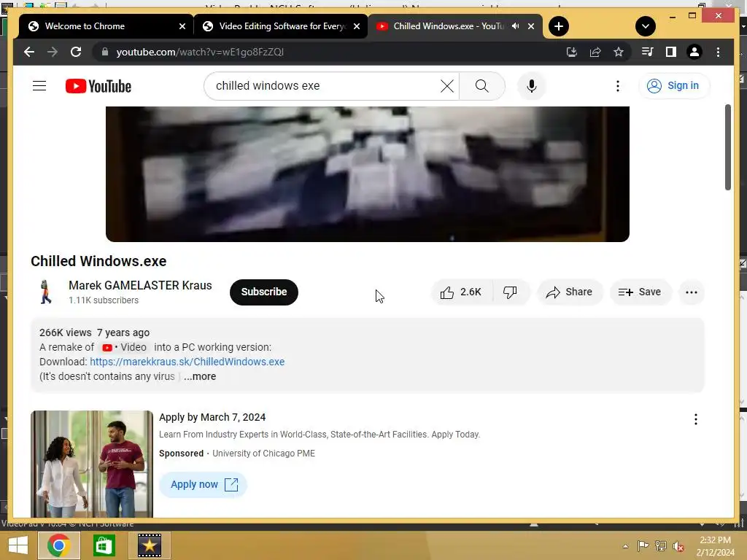The image size is (747, 560).
Task: Open more actions ellipsis beside Save
Action: (x=692, y=292)
